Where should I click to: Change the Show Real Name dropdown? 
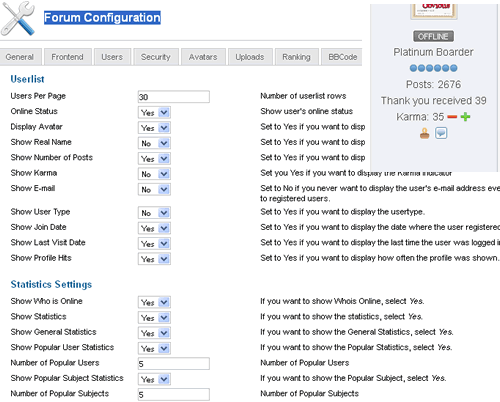pos(154,143)
